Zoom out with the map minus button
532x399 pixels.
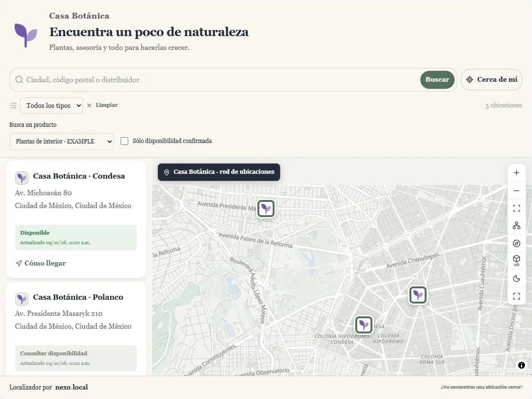(x=516, y=190)
